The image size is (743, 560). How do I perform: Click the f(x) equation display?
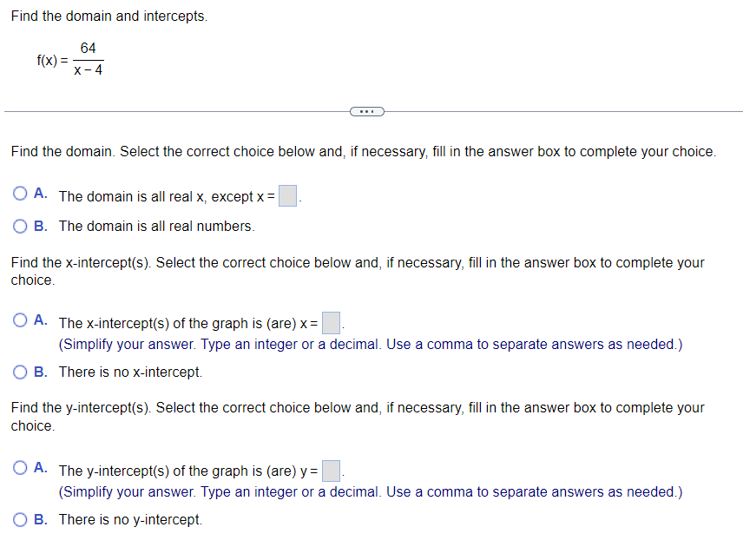[70, 58]
